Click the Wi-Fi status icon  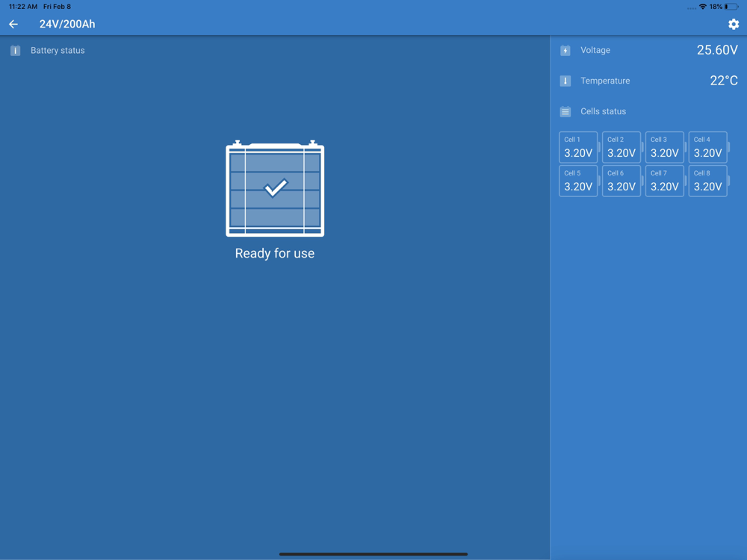(703, 7)
